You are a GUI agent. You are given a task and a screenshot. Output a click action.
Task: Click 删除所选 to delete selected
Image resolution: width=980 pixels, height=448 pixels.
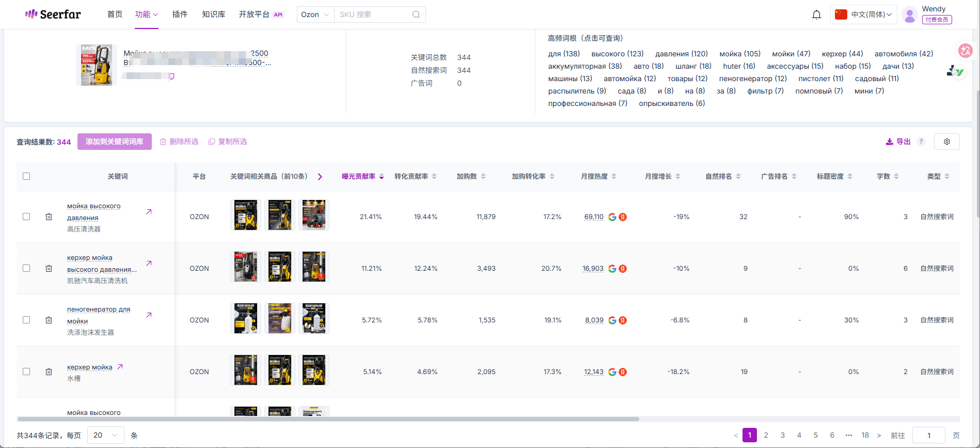click(x=179, y=142)
